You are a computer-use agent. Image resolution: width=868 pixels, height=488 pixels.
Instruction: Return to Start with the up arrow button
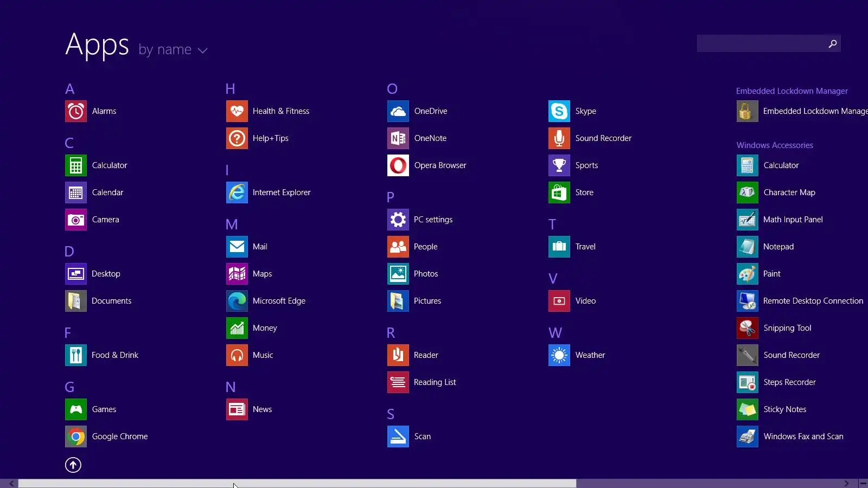tap(73, 465)
